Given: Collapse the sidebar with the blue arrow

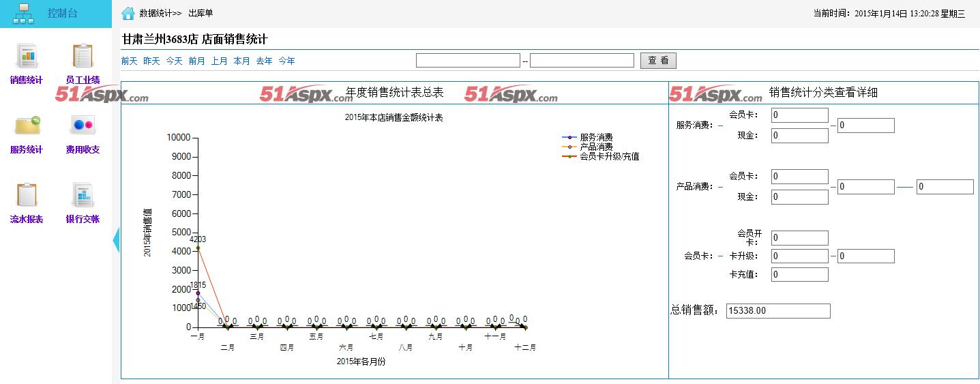Looking at the screenshot, I should tap(115, 239).
